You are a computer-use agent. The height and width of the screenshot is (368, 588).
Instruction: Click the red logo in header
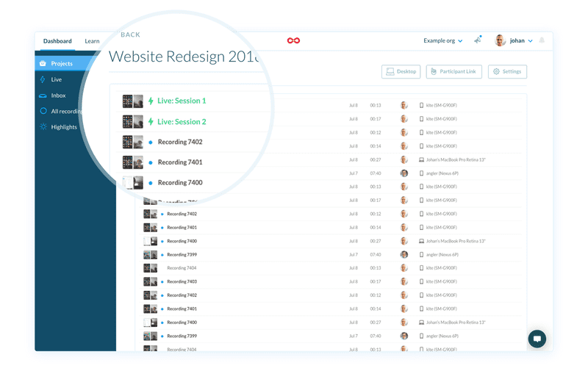(x=293, y=41)
